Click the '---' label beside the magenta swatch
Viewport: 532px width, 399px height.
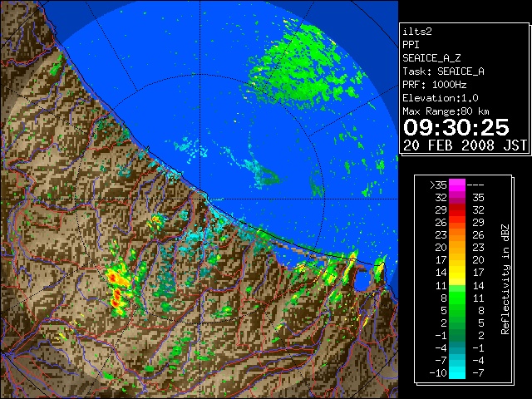[x=475, y=185]
